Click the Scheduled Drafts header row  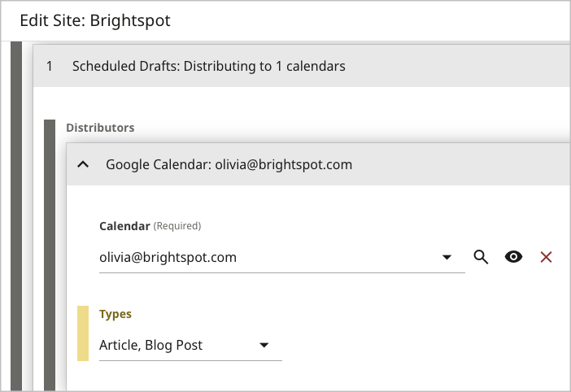tap(302, 66)
